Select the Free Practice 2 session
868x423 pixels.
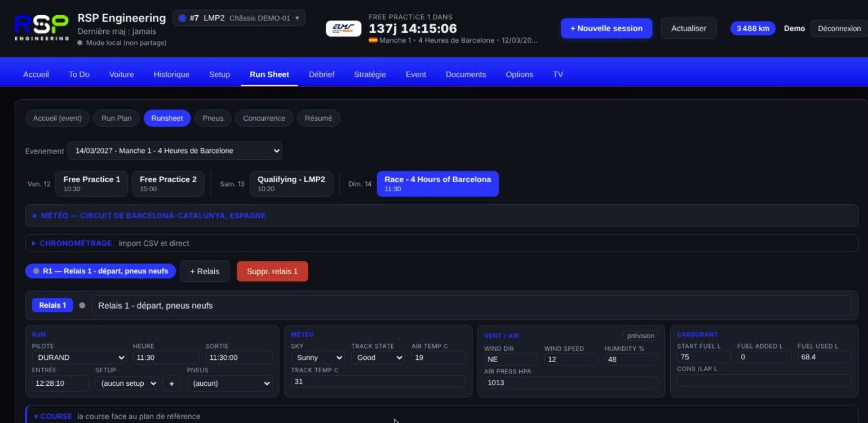[x=168, y=184]
